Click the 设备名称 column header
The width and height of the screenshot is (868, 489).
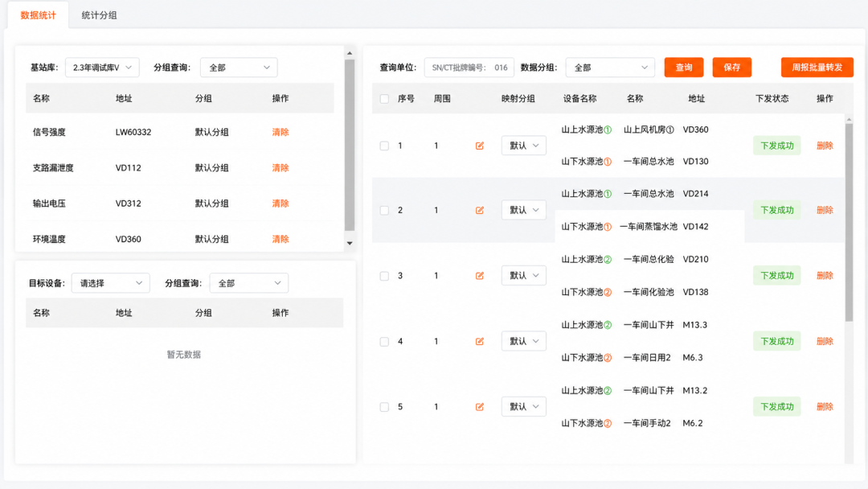click(x=579, y=99)
